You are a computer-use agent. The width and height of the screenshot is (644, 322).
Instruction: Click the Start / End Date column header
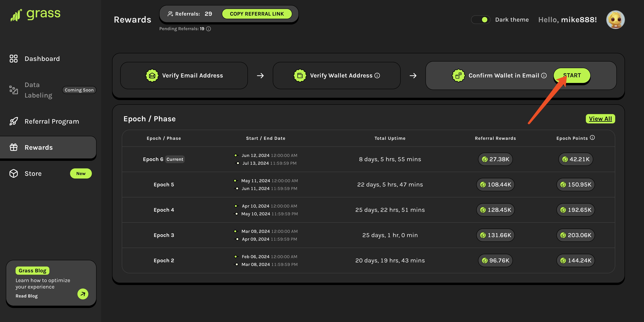click(266, 138)
